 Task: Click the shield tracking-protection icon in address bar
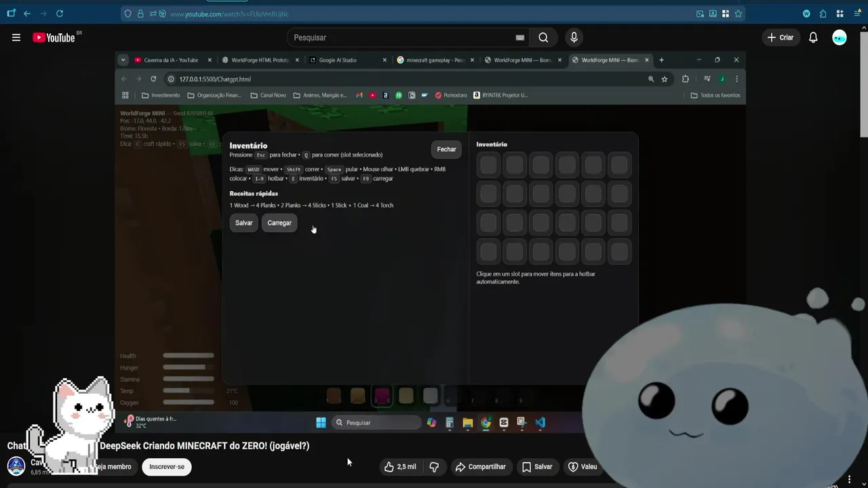128,14
